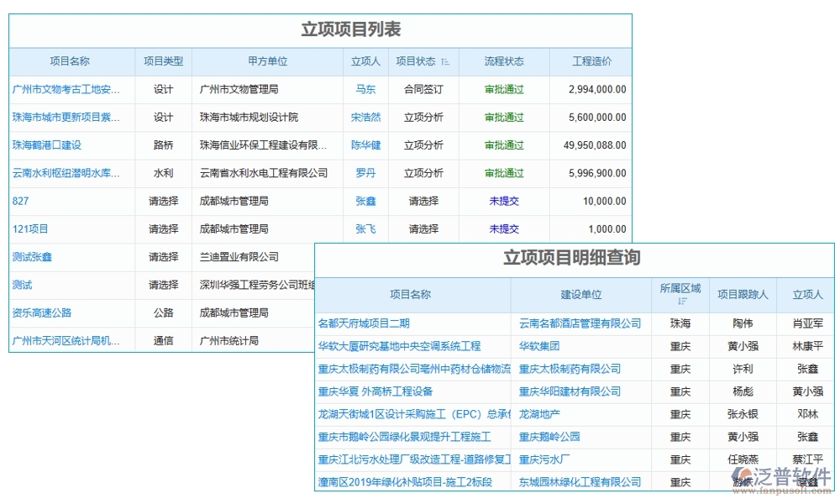Viewport: 840px width, 504px height.
Task: Click the 项目名称 column header
Action: click(x=72, y=60)
